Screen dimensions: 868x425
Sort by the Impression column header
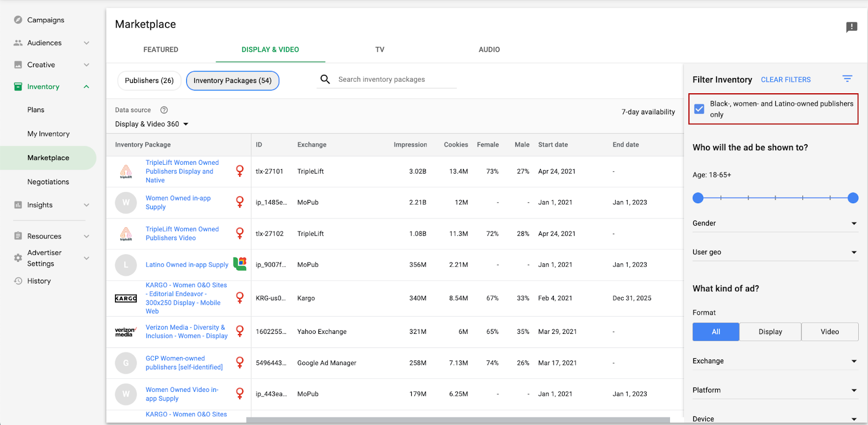[410, 145]
